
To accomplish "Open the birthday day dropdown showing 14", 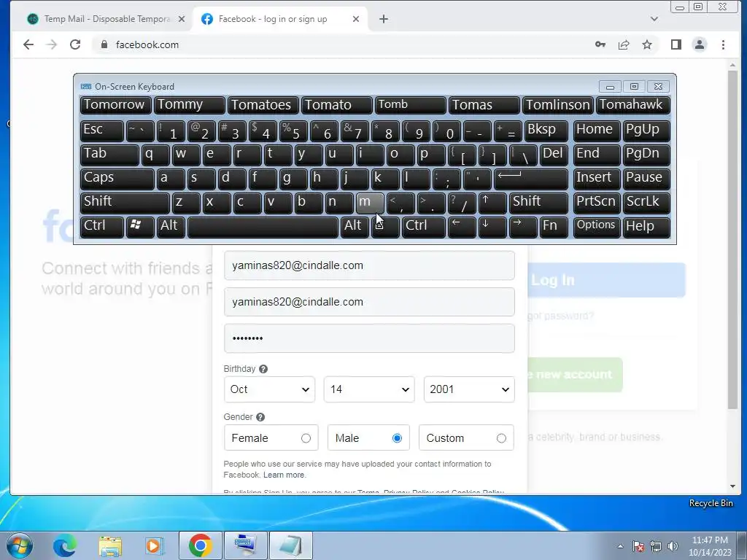I will point(369,389).
